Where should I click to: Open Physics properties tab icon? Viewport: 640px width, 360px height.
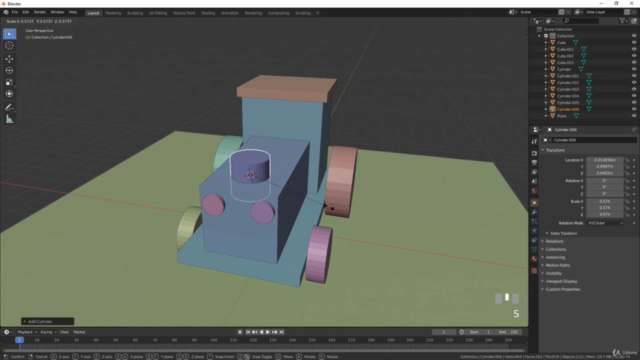[x=534, y=231]
